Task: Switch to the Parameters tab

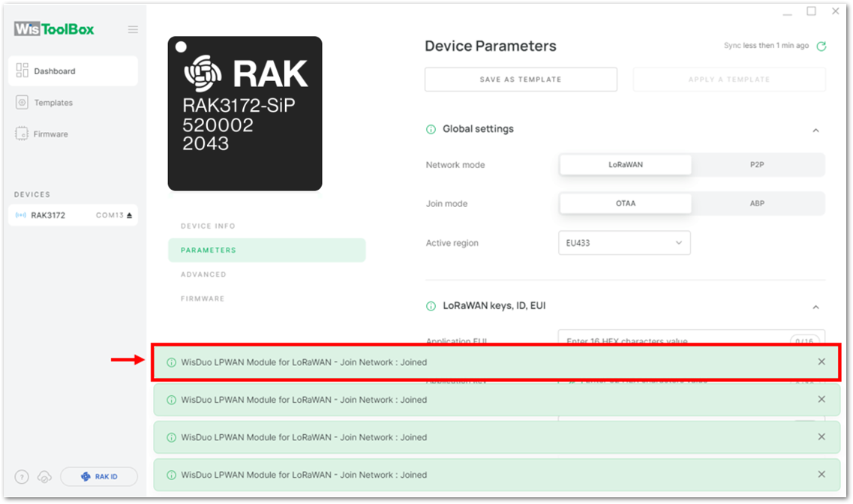Action: click(266, 250)
